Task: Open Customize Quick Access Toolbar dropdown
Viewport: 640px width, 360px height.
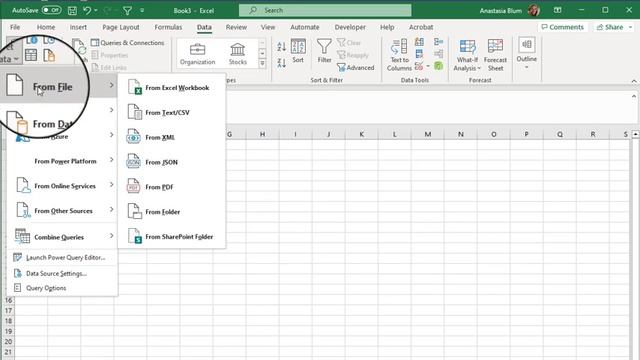Action: pyautogui.click(x=142, y=11)
